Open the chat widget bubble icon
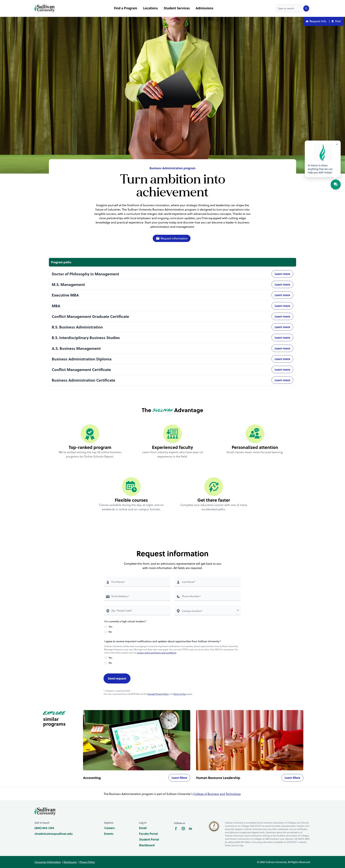The height and width of the screenshot is (868, 345). [x=335, y=184]
